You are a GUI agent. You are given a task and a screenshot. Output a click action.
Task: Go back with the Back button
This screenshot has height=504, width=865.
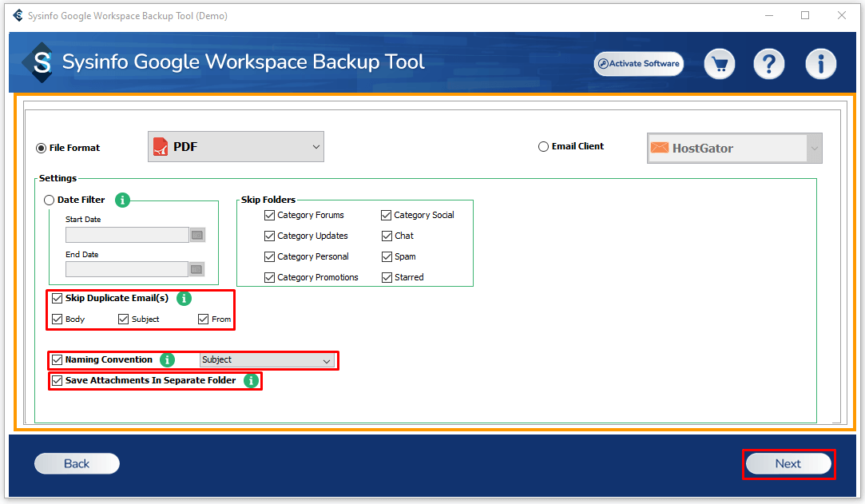pos(77,464)
